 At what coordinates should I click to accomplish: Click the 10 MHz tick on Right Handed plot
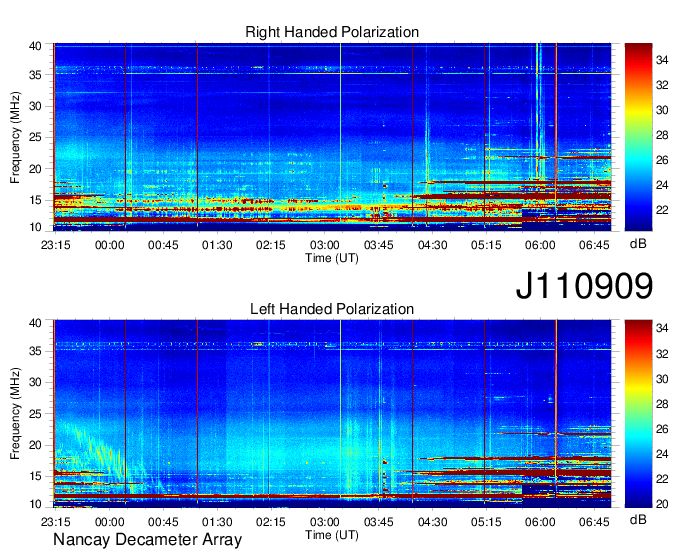point(35,227)
